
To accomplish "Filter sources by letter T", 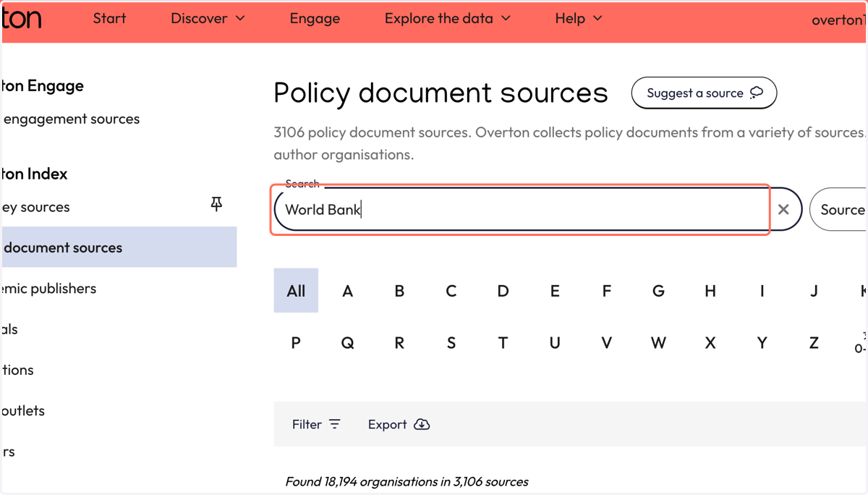I will point(503,343).
